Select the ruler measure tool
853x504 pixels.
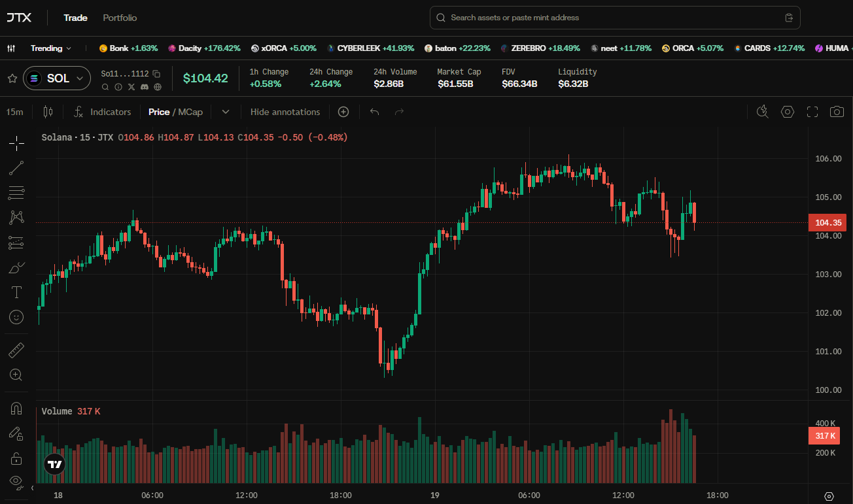point(16,350)
